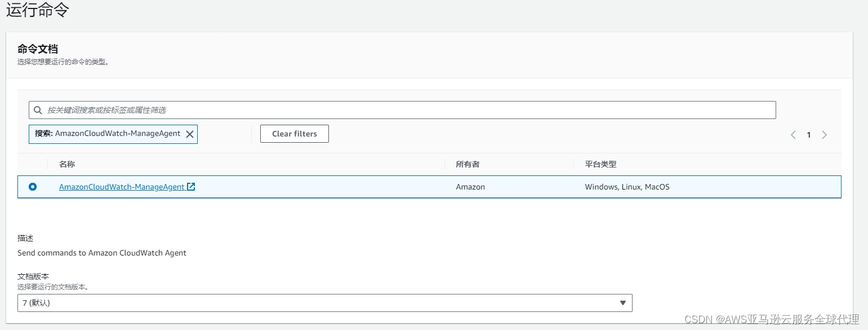The height and width of the screenshot is (330, 868).
Task: Click the Amazon owner cell
Action: point(470,187)
